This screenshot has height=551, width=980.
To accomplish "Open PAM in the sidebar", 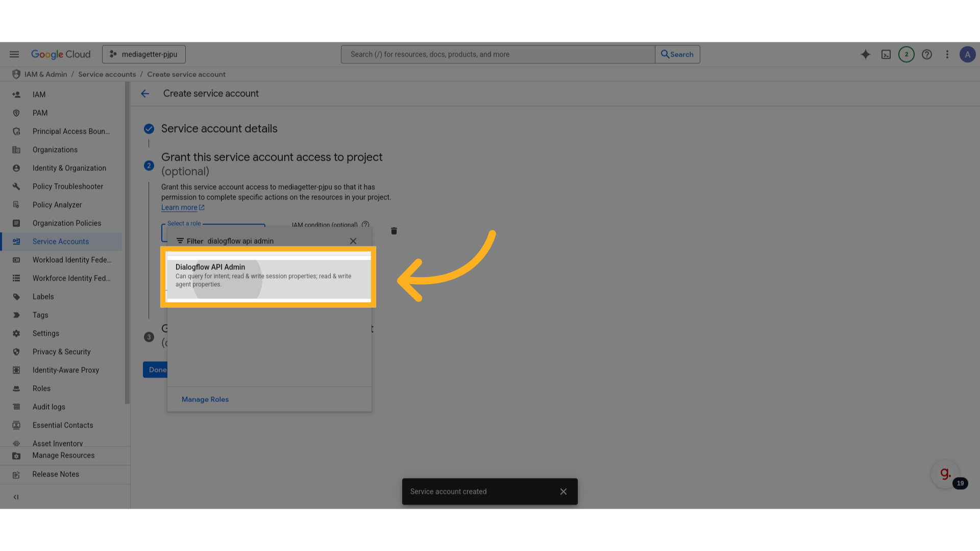I will click(x=61, y=113).
